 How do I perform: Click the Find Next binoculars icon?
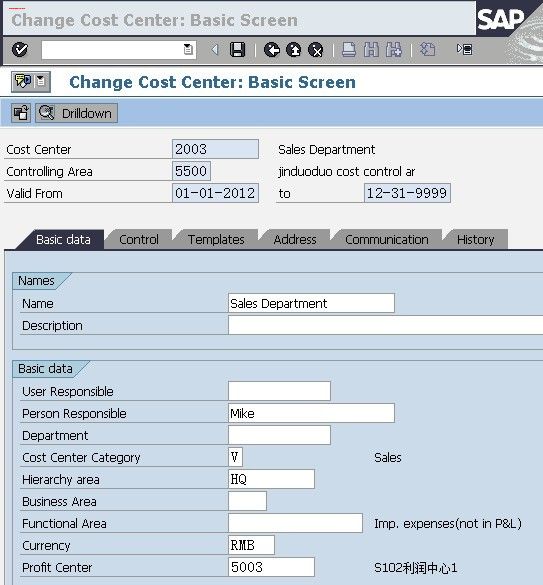pyautogui.click(x=394, y=50)
